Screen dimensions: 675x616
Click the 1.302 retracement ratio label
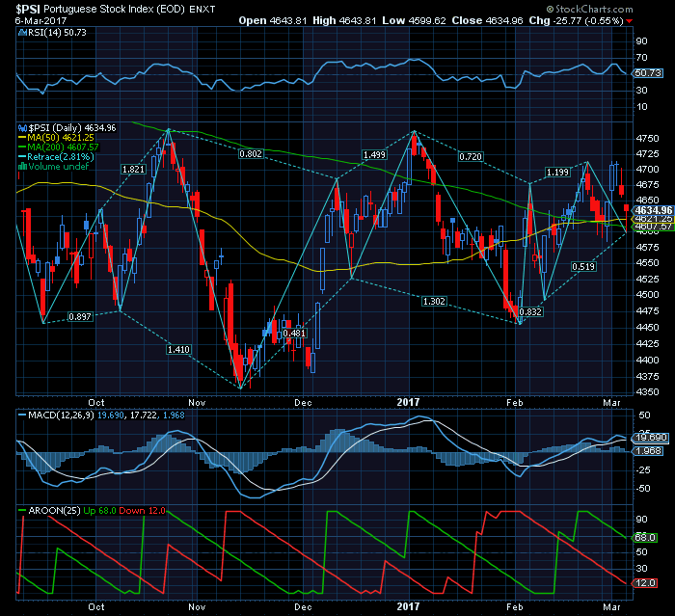pos(434,302)
